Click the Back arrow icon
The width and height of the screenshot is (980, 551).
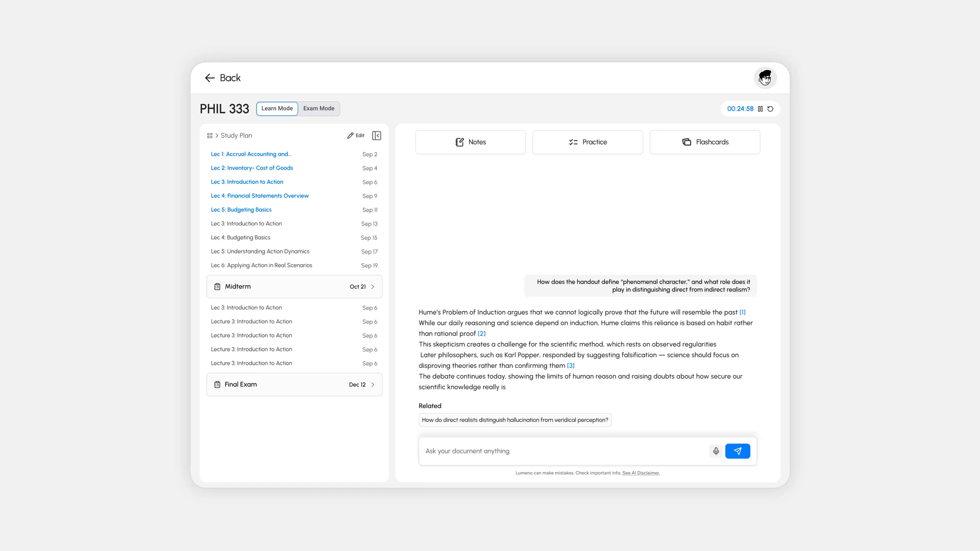210,78
